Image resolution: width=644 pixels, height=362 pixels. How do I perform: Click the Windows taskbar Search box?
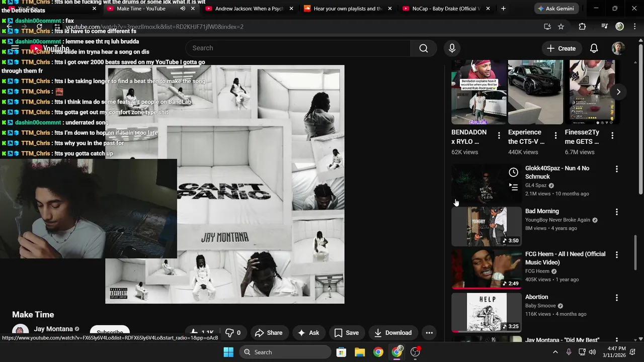285,352
